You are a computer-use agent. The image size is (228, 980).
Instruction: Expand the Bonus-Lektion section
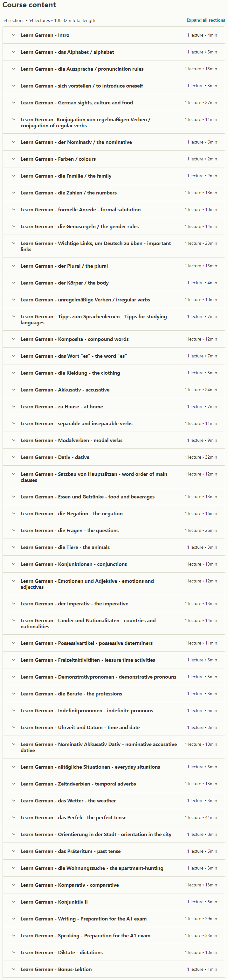click(114, 969)
